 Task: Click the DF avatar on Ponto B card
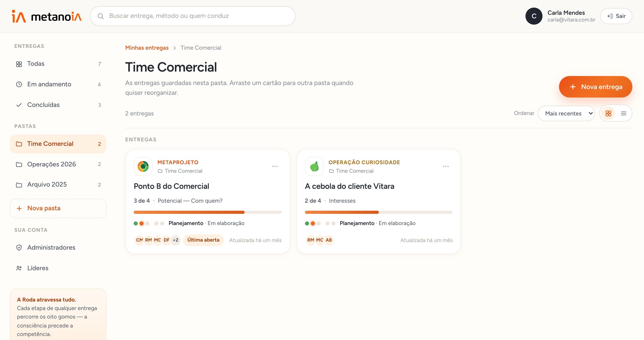167,240
